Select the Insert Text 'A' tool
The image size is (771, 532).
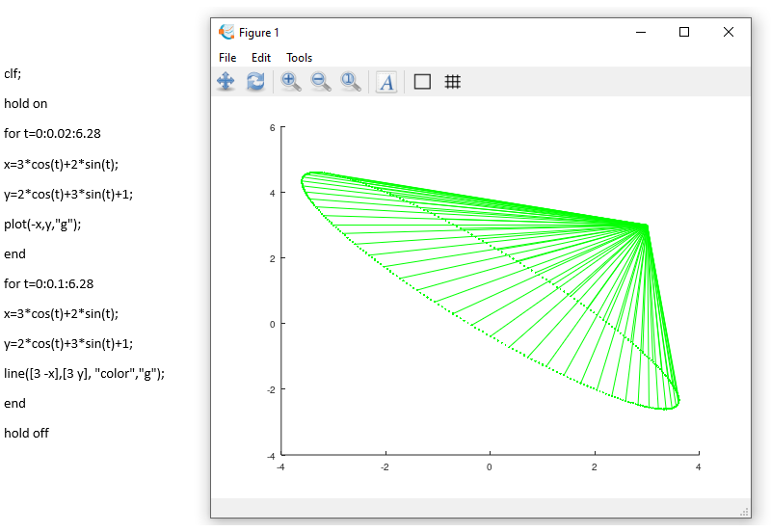(x=386, y=82)
